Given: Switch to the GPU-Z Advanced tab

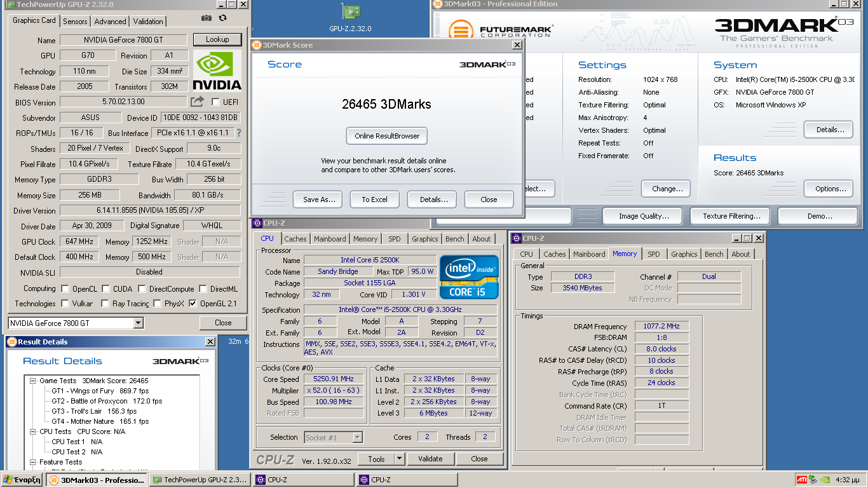Looking at the screenshot, I should click(x=111, y=21).
